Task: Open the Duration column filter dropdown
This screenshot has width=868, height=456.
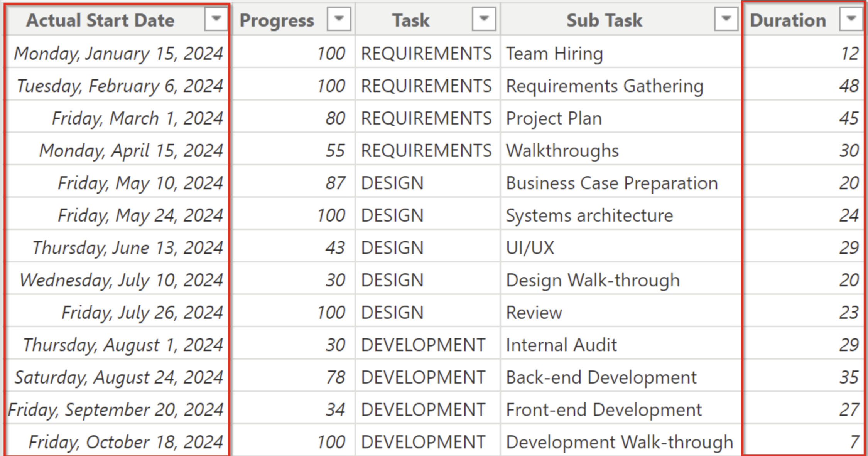Action: [x=851, y=19]
